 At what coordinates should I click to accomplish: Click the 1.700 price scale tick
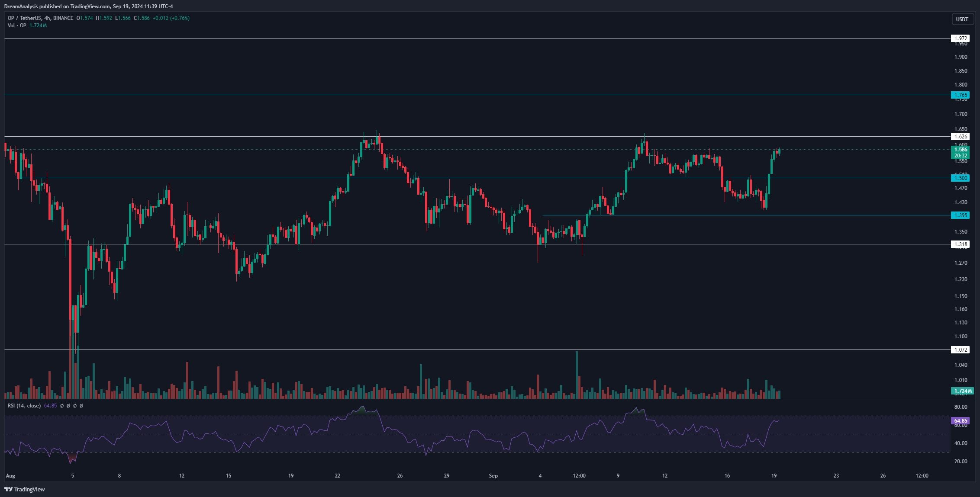point(961,114)
